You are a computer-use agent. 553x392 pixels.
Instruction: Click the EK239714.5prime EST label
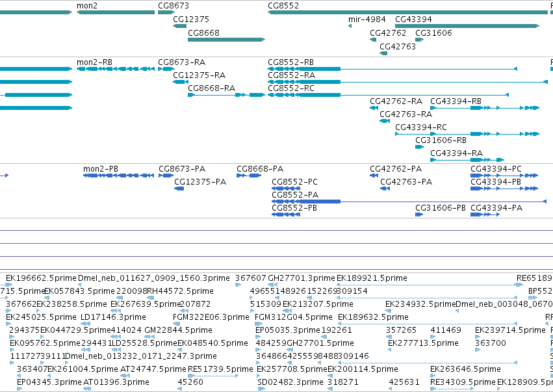click(x=510, y=330)
